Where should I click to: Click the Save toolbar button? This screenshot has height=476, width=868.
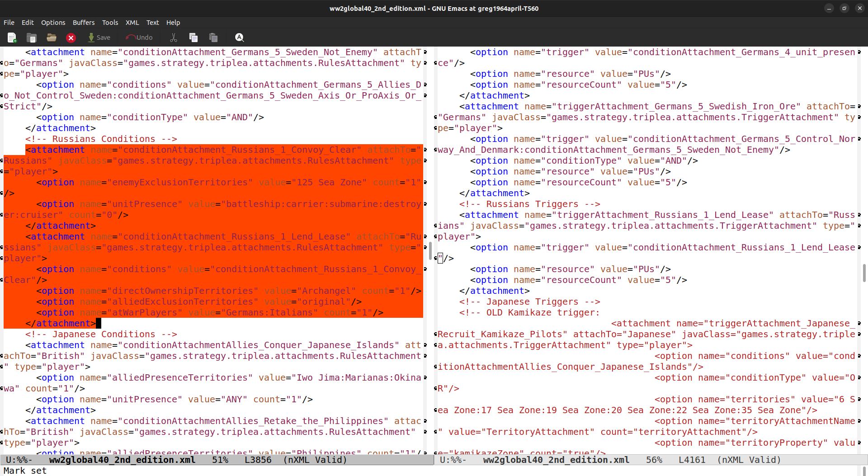pos(99,38)
